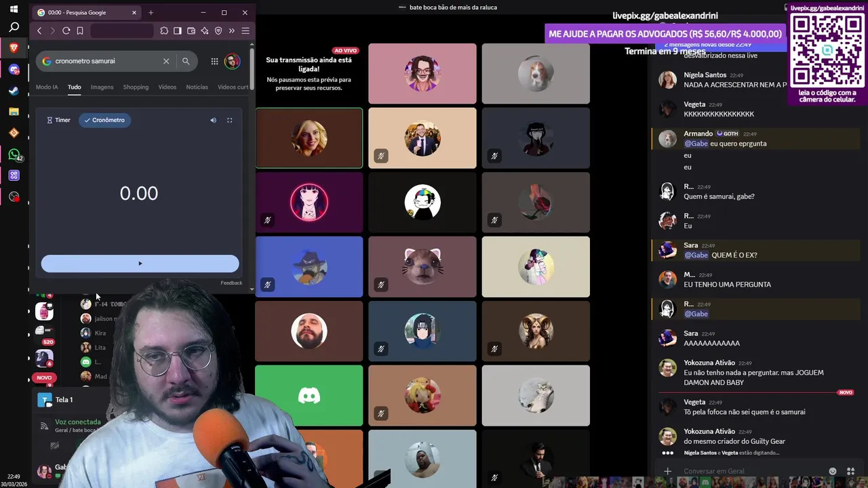Open the Brave extensions puzzle icon
Screen dimensions: 868x488
coord(164,30)
